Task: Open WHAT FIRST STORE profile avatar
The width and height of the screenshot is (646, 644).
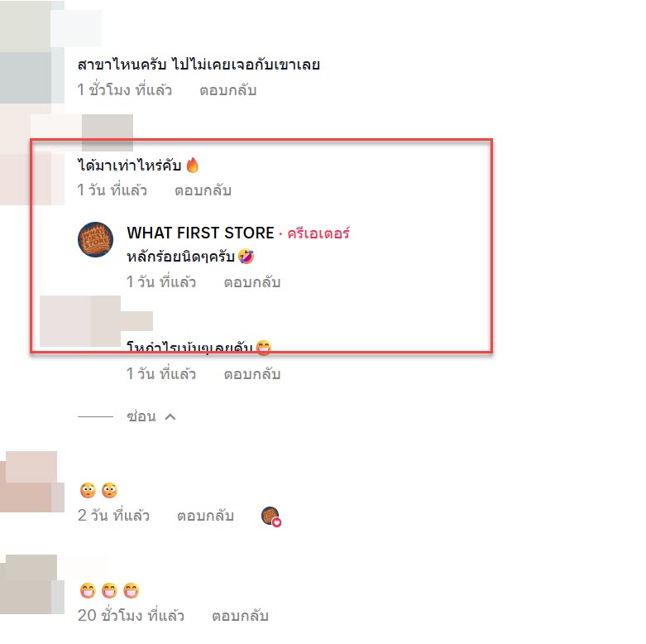Action: (96, 239)
